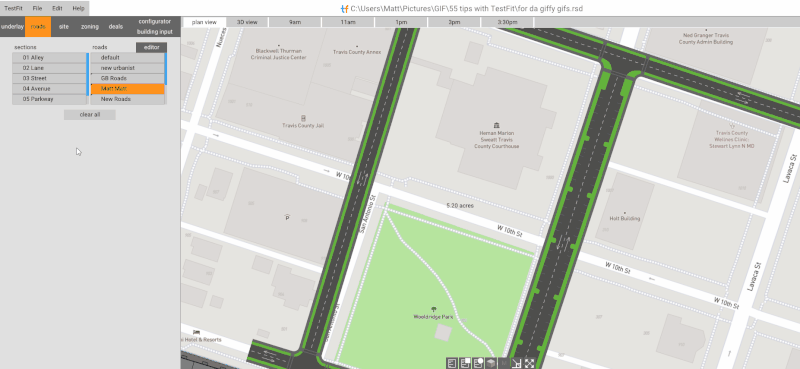Viewport: 800px width, 369px height.
Task: Open the File menu
Action: click(x=37, y=8)
